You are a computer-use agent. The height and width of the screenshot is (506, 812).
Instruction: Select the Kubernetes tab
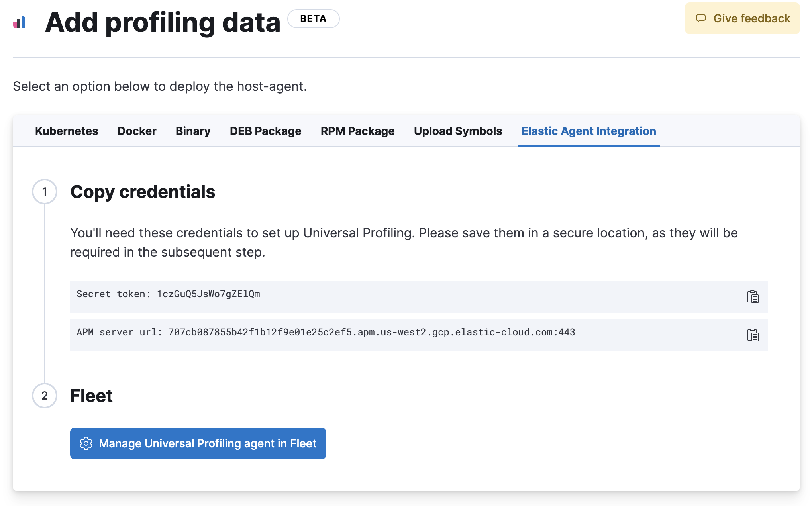[67, 131]
